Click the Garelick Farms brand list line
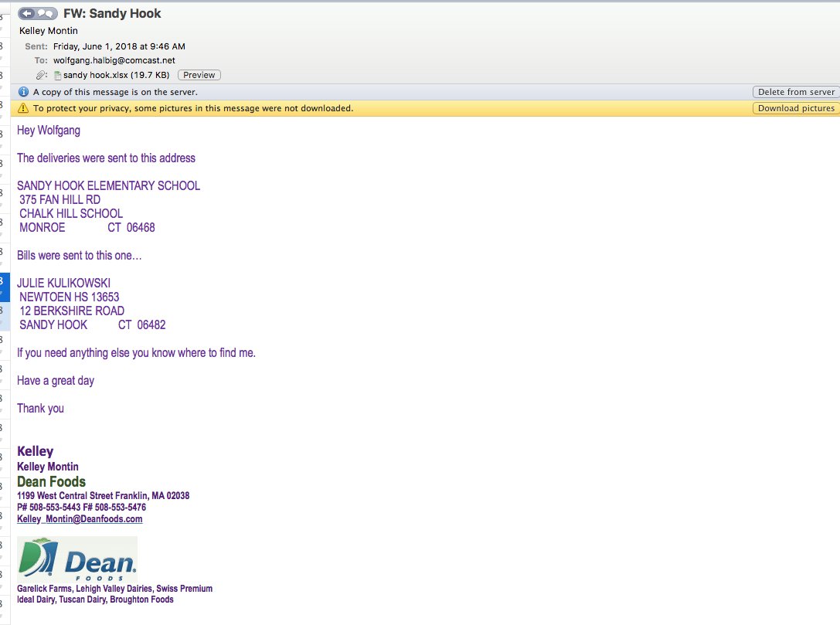 tap(114, 589)
